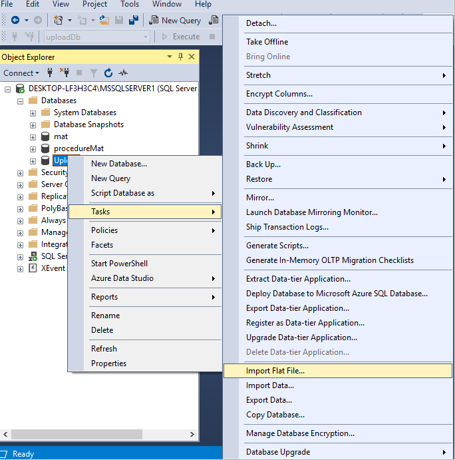
Task: Choose Import Flat File... in Tasks submenu
Action: click(x=337, y=371)
